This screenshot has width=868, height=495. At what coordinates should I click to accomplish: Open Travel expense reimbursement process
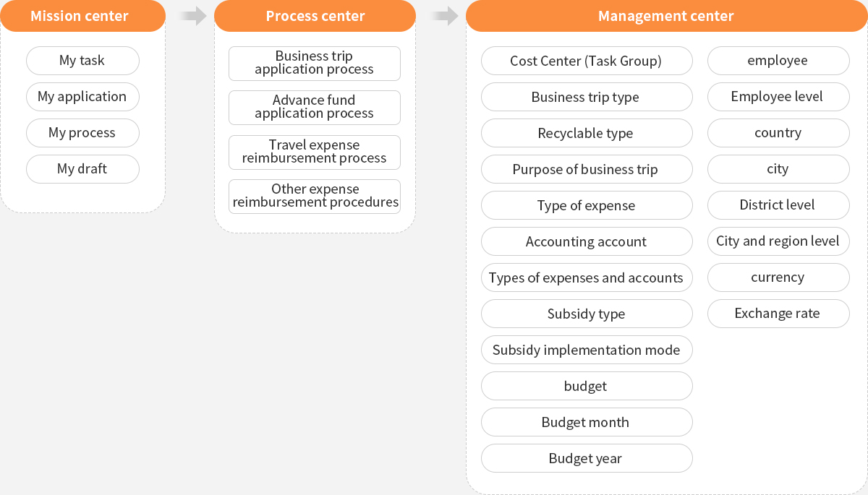tap(315, 152)
